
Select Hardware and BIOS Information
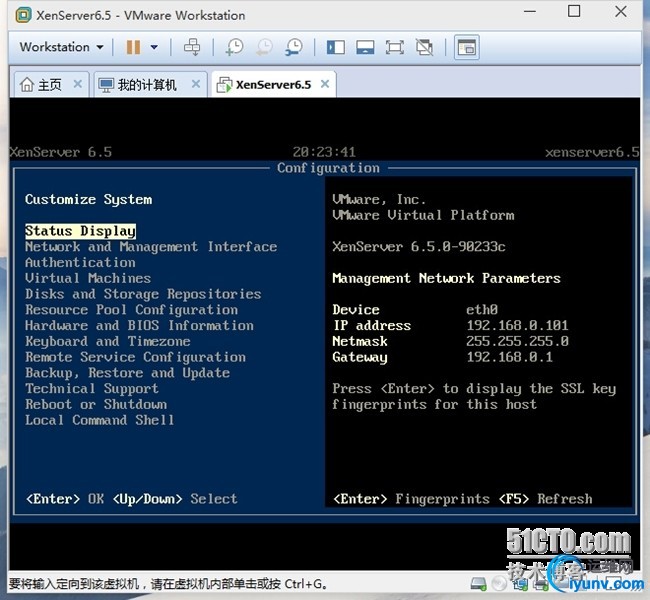[139, 326]
